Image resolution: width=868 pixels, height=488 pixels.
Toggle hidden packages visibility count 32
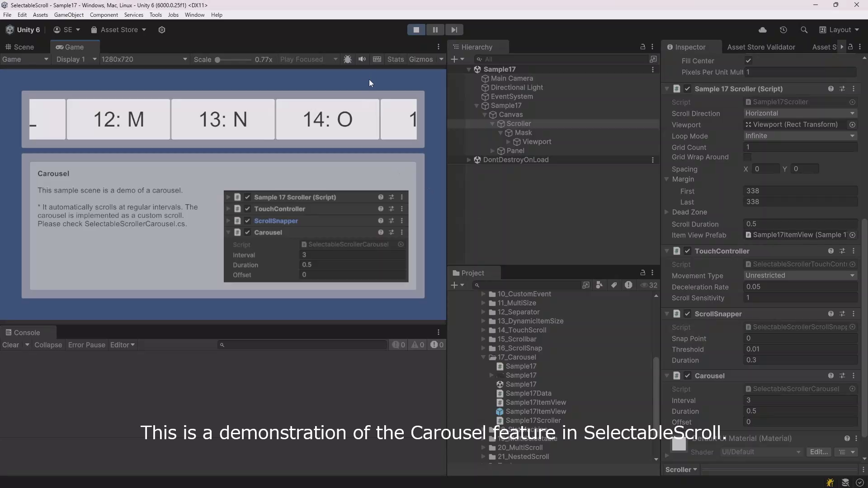[x=649, y=285]
